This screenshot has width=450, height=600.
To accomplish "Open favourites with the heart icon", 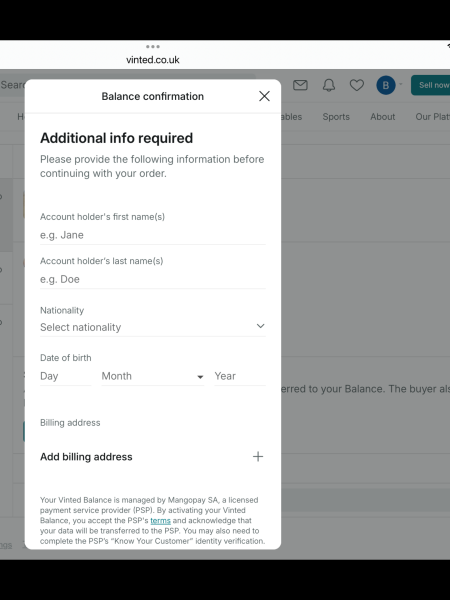I will tap(357, 85).
